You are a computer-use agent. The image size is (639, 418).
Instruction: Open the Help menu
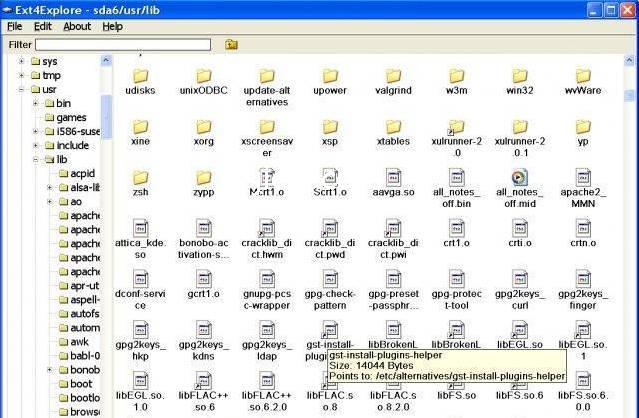[113, 26]
